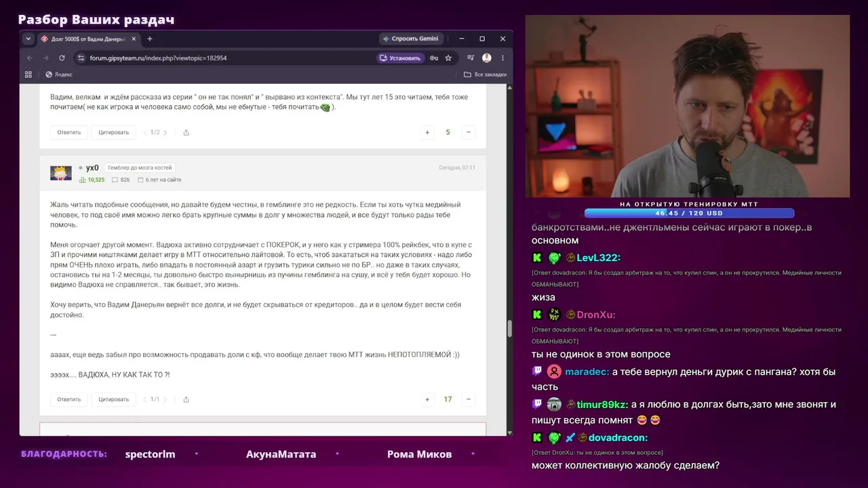Open the browser profile avatar

[x=487, y=58]
